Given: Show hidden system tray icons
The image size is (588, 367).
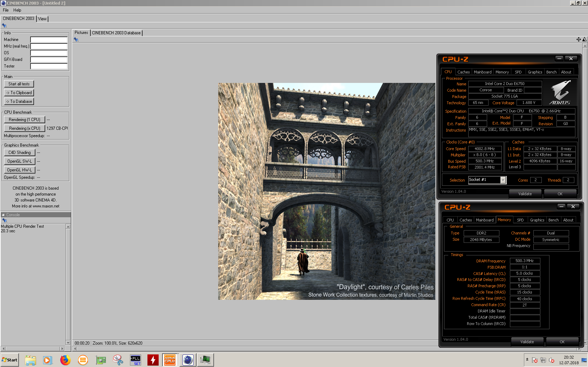Looking at the screenshot, I should (527, 360).
